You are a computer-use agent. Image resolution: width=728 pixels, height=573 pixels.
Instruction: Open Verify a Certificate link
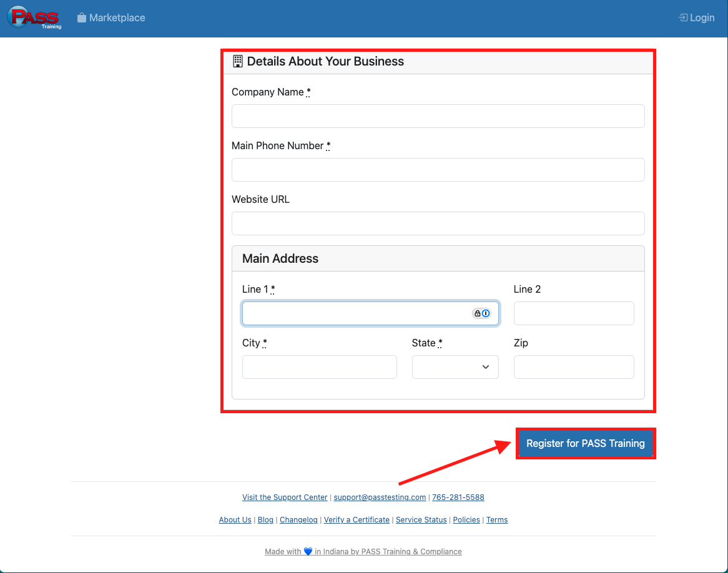357,519
